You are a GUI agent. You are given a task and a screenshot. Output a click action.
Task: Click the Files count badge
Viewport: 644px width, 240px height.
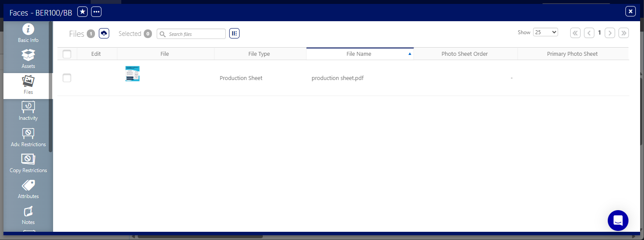[x=91, y=34]
